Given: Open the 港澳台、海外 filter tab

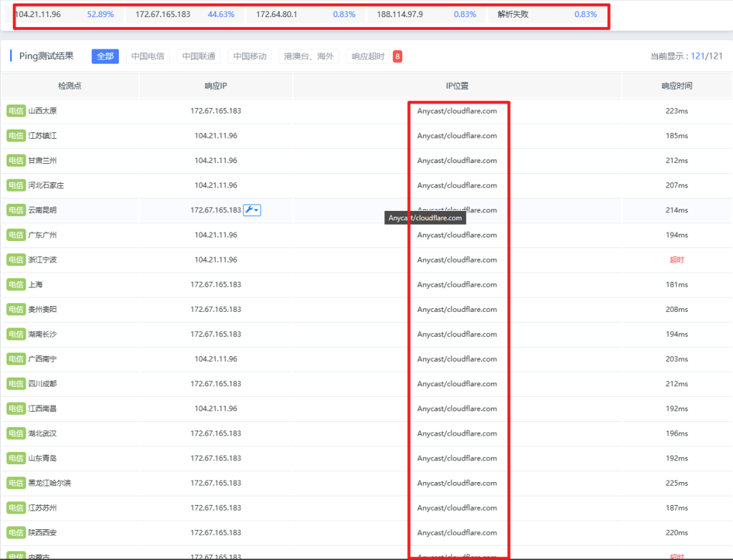Looking at the screenshot, I should (309, 57).
